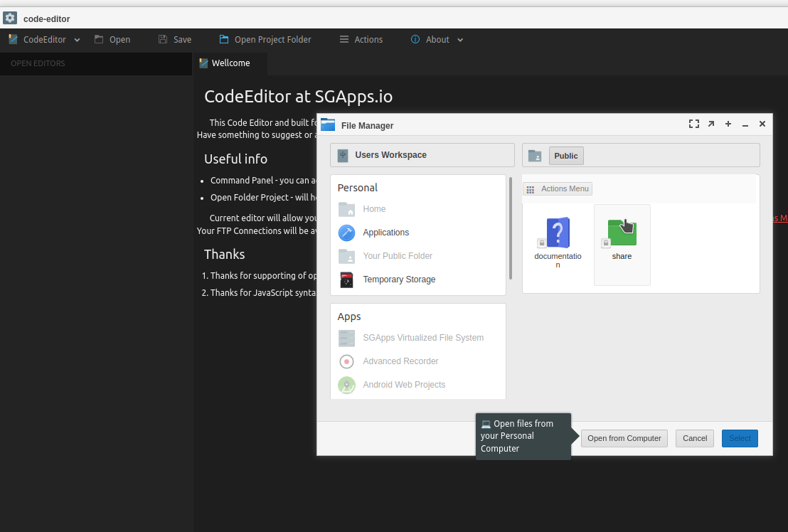Click the blue Select button

pos(740,439)
